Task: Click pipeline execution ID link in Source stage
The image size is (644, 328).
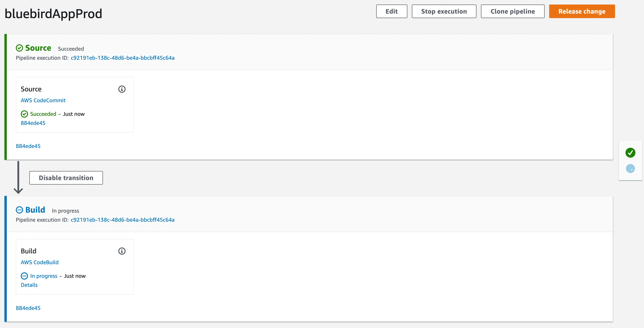Action: point(123,58)
